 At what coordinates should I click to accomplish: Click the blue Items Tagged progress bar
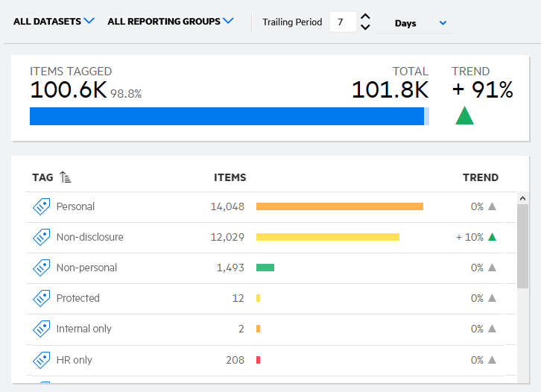[227, 116]
